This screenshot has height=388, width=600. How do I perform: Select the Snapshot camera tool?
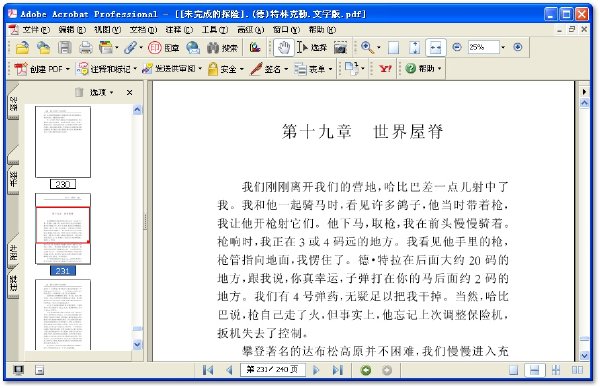tap(340, 47)
